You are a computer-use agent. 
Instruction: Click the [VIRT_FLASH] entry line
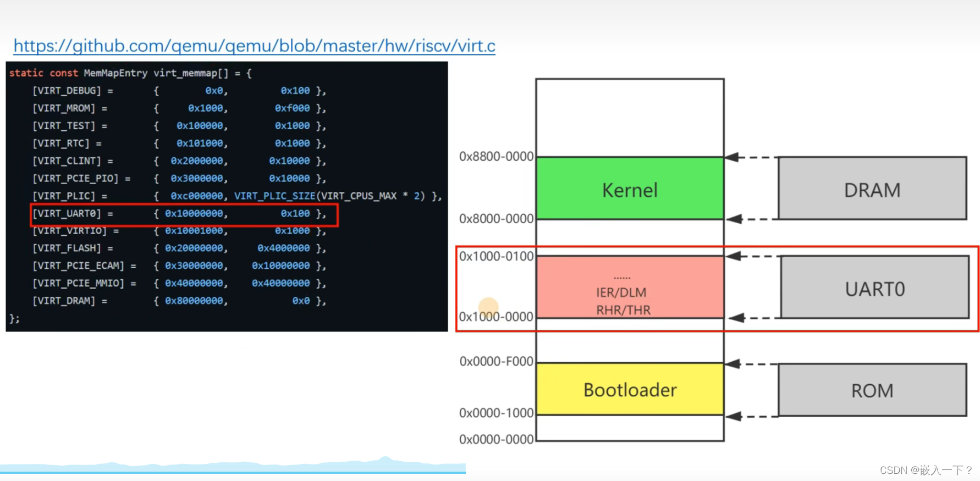[x=179, y=248]
